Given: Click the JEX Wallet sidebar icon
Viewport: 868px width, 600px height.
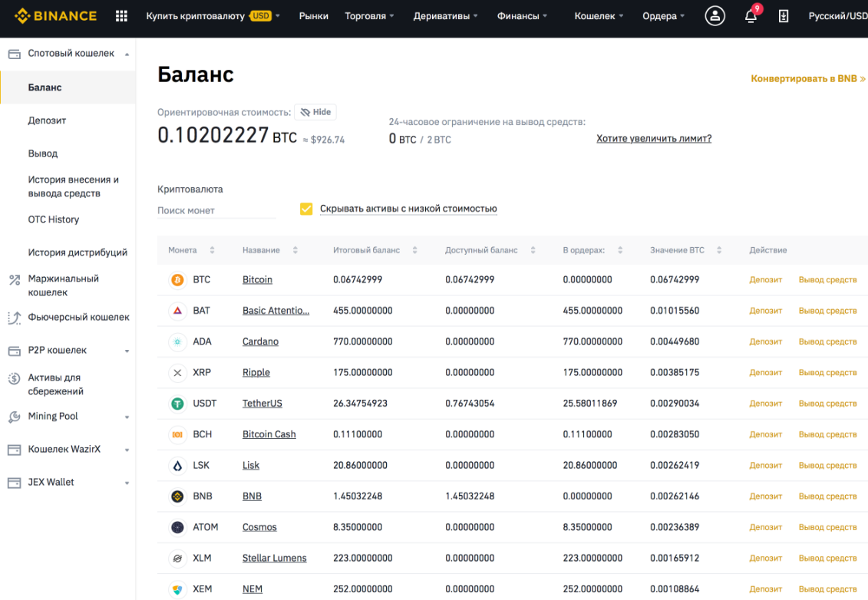Looking at the screenshot, I should click(x=15, y=483).
